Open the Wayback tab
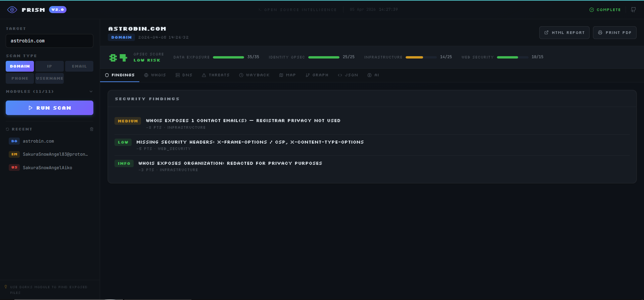644x300 pixels. point(255,75)
